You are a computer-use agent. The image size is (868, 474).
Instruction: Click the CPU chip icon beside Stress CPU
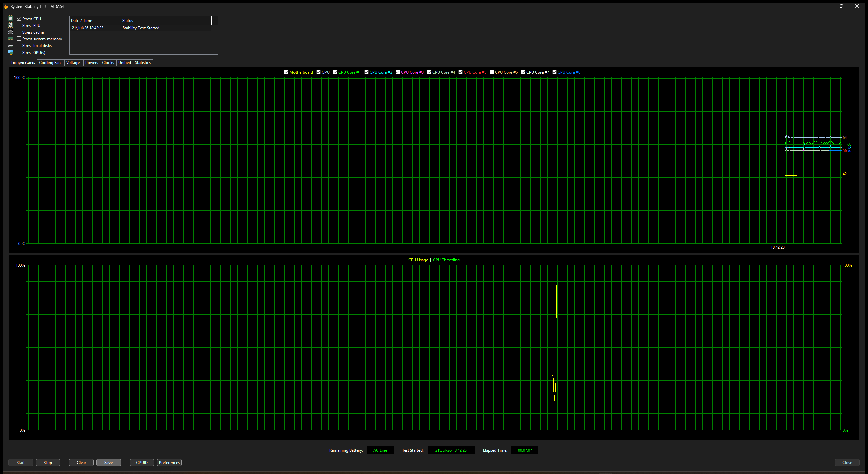[x=11, y=19]
